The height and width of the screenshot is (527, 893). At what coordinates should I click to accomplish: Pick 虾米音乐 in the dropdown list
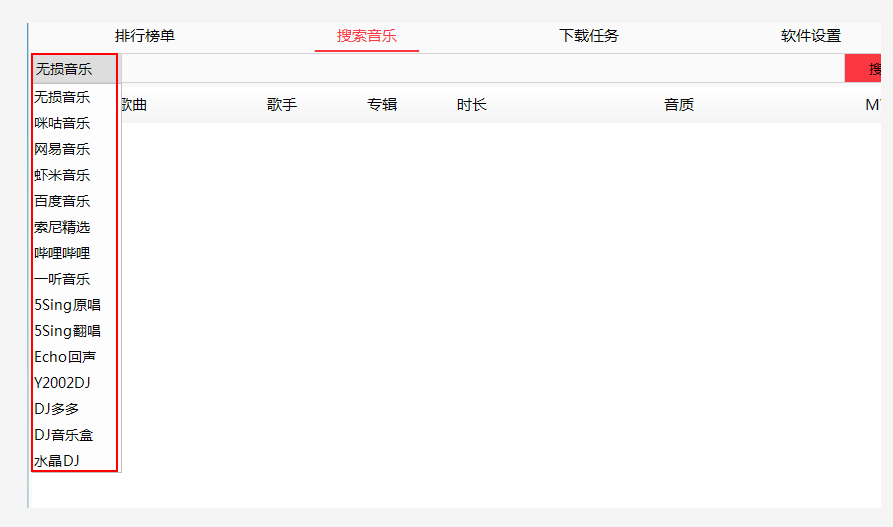[62, 175]
